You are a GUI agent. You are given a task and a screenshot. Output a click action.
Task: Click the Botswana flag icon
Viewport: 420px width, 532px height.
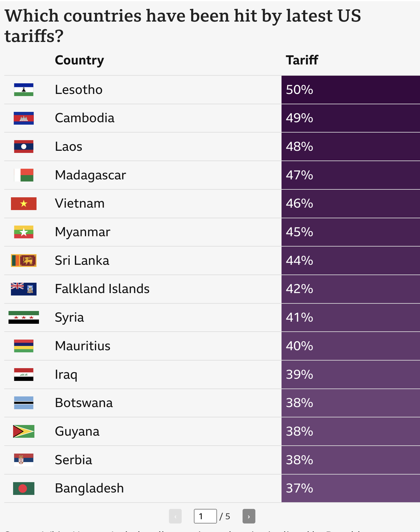pos(24,403)
